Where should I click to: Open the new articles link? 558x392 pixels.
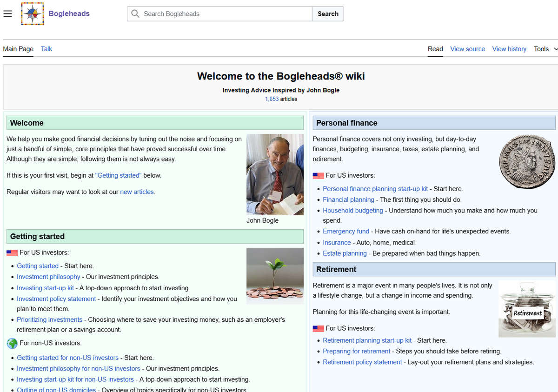(x=137, y=192)
